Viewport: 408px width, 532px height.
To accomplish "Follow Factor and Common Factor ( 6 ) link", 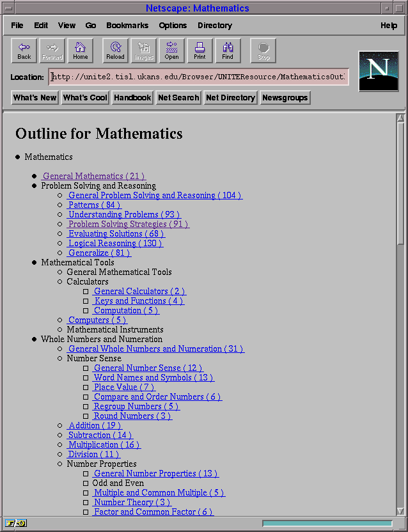I will click(153, 512).
